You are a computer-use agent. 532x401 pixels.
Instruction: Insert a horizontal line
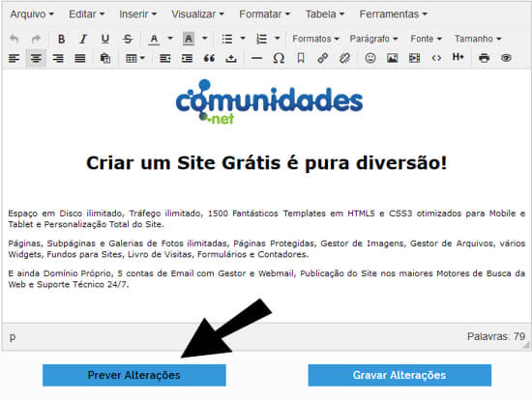(256, 58)
